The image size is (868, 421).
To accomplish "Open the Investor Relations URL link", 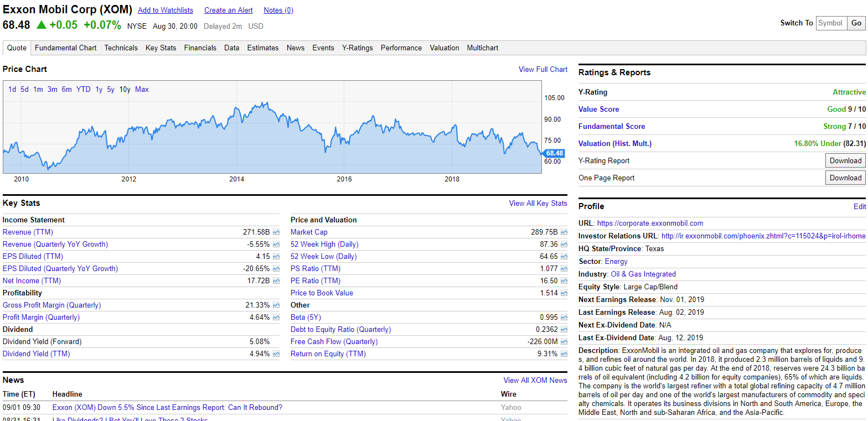I will (763, 236).
